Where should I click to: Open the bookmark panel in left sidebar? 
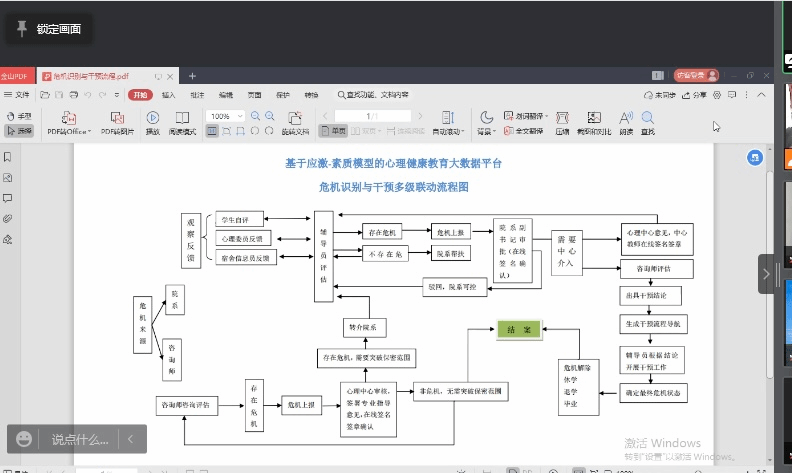(x=8, y=157)
